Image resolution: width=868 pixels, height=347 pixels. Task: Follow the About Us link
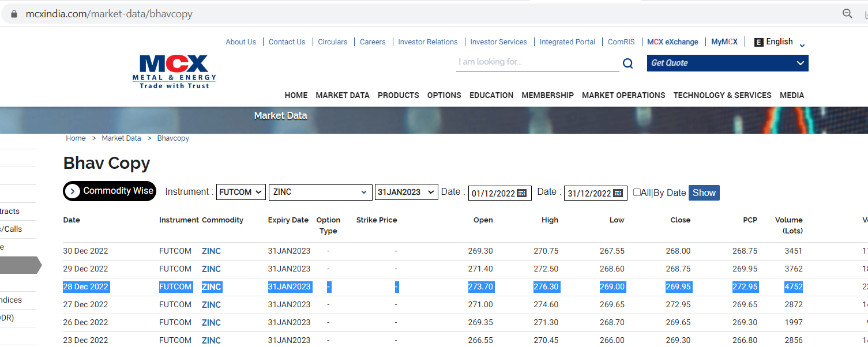coord(241,42)
